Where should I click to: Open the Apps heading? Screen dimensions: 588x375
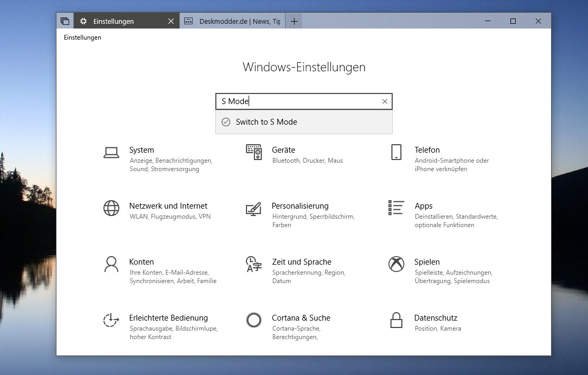[x=423, y=206]
